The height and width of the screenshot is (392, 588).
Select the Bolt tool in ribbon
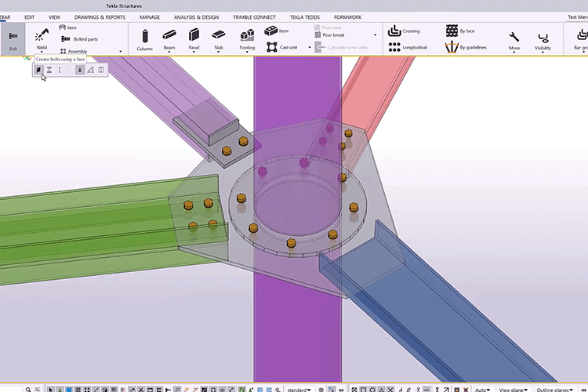(x=13, y=39)
